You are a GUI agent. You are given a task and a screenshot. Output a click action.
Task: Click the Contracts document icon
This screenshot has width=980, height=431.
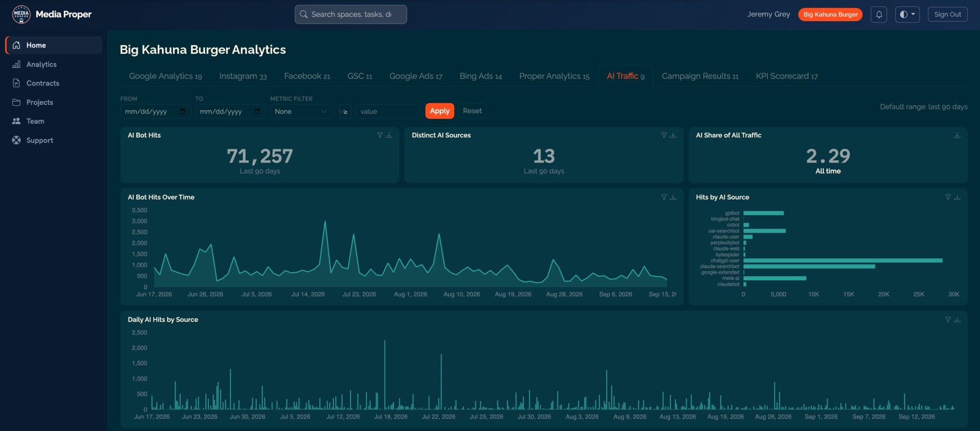click(17, 83)
